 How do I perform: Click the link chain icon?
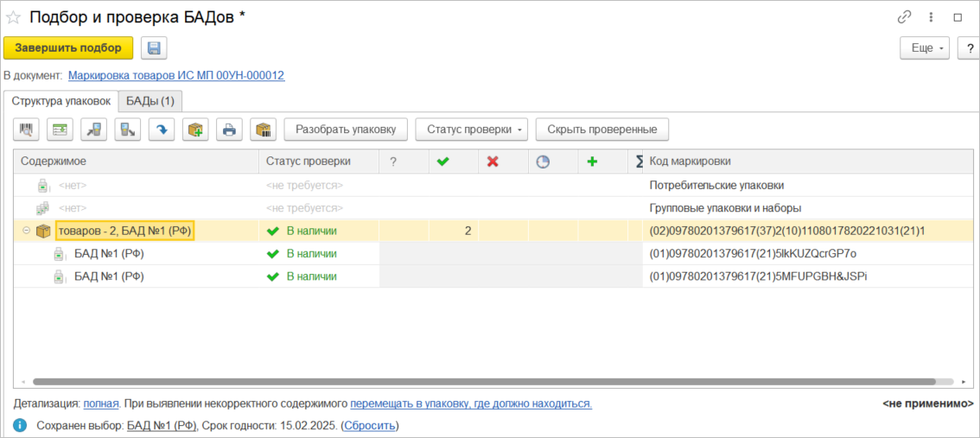point(905,17)
